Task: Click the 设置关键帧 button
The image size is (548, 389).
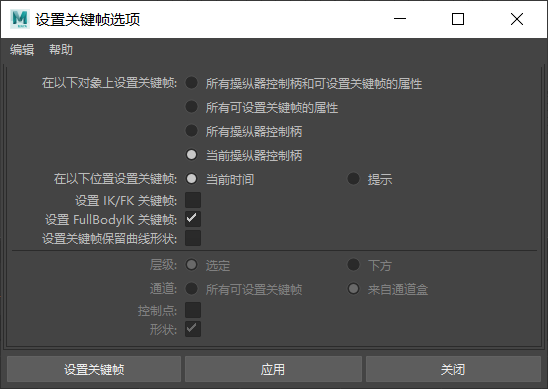Action: coord(94,369)
